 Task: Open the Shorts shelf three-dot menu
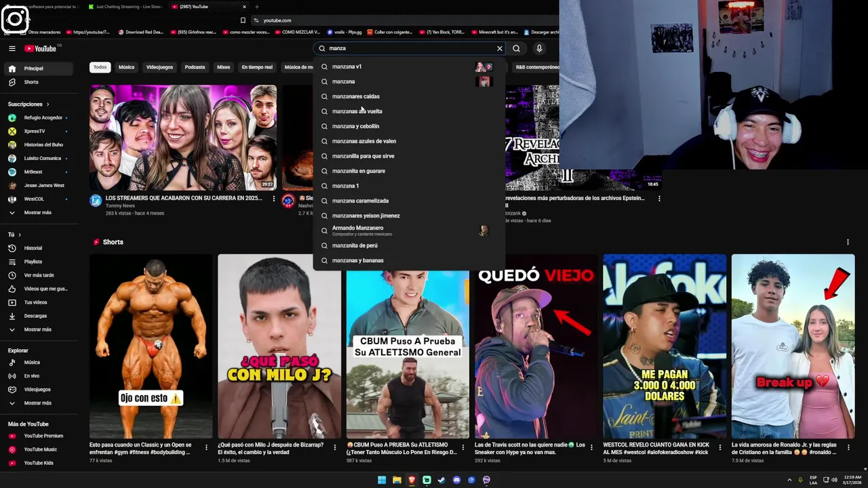click(x=848, y=242)
